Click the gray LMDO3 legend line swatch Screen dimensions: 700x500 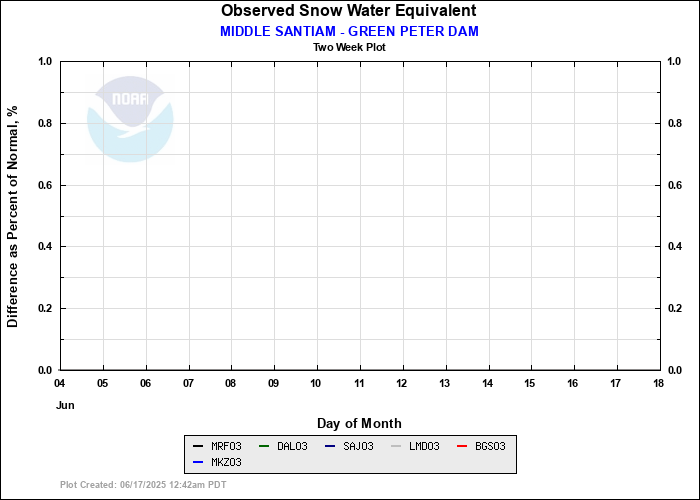pos(396,446)
